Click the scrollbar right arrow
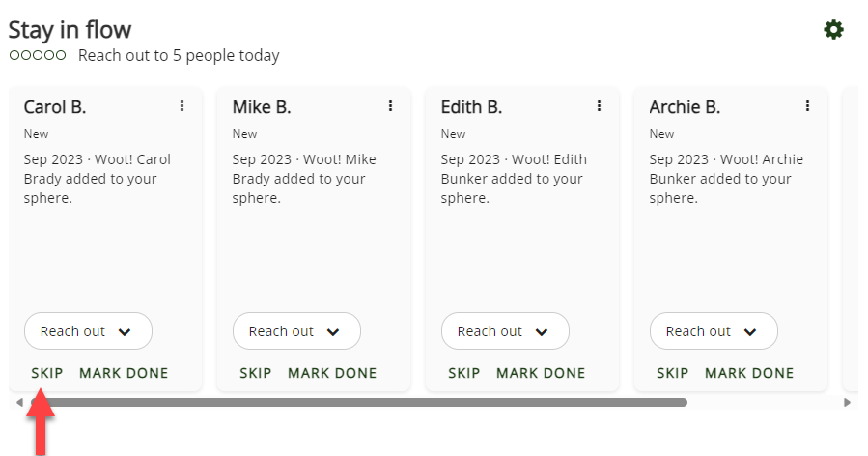This screenshot has height=456, width=868. (x=848, y=402)
